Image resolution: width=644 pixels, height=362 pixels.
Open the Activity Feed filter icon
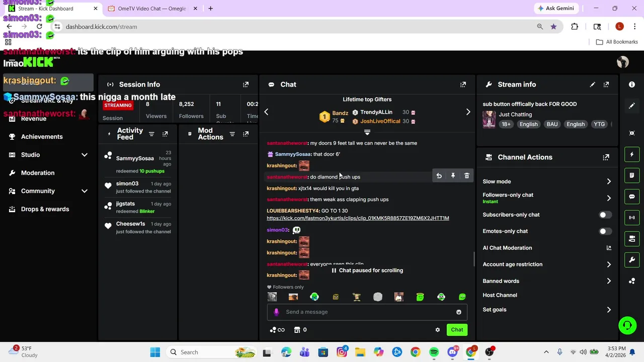(151, 134)
